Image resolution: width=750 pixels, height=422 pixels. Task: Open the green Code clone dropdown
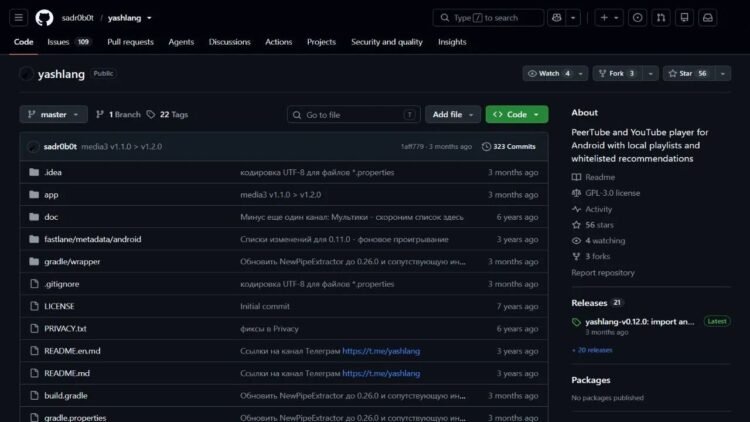point(517,114)
